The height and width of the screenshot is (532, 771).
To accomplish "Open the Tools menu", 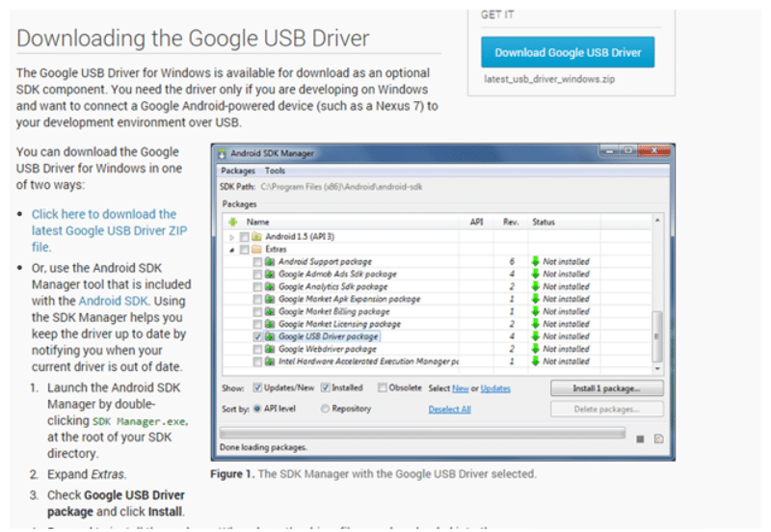I will click(276, 171).
